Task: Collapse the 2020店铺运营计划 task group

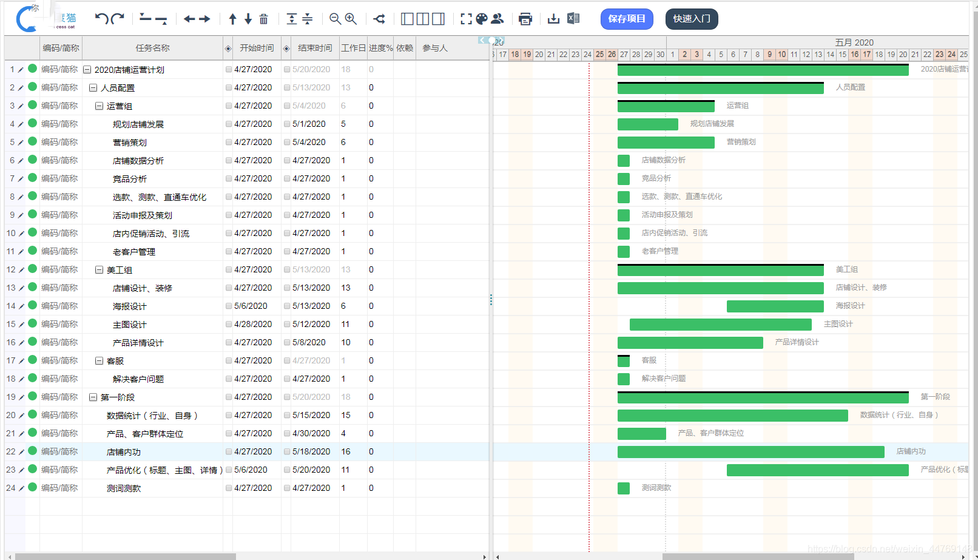Action: pyautogui.click(x=87, y=70)
